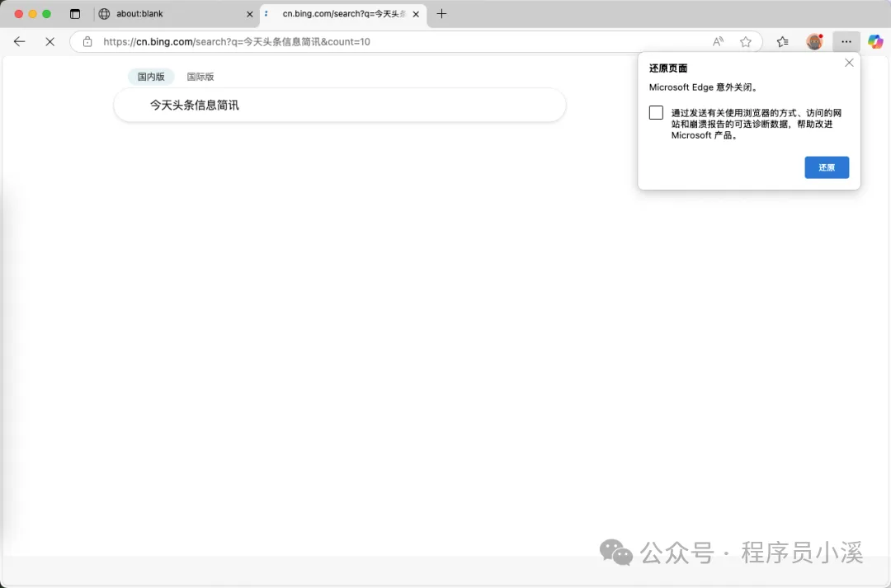The image size is (891, 588).
Task: Open the Settings and more menu
Action: tap(846, 41)
